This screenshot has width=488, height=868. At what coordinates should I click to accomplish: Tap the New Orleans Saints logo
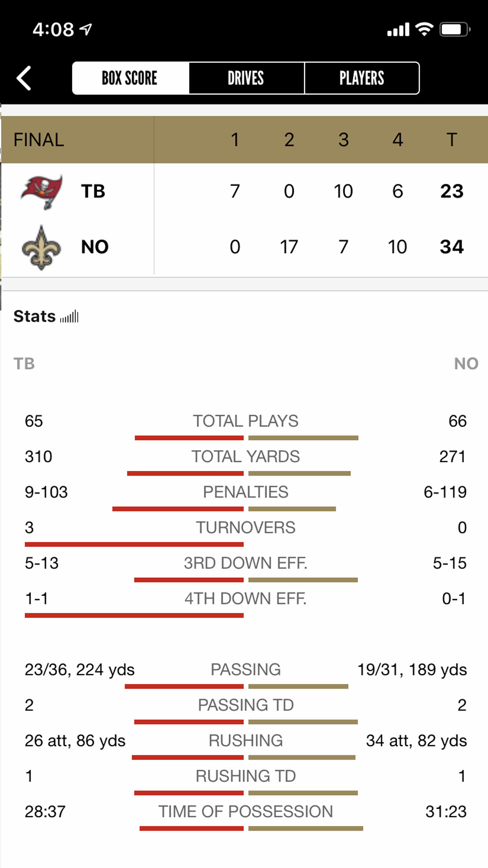[41, 247]
